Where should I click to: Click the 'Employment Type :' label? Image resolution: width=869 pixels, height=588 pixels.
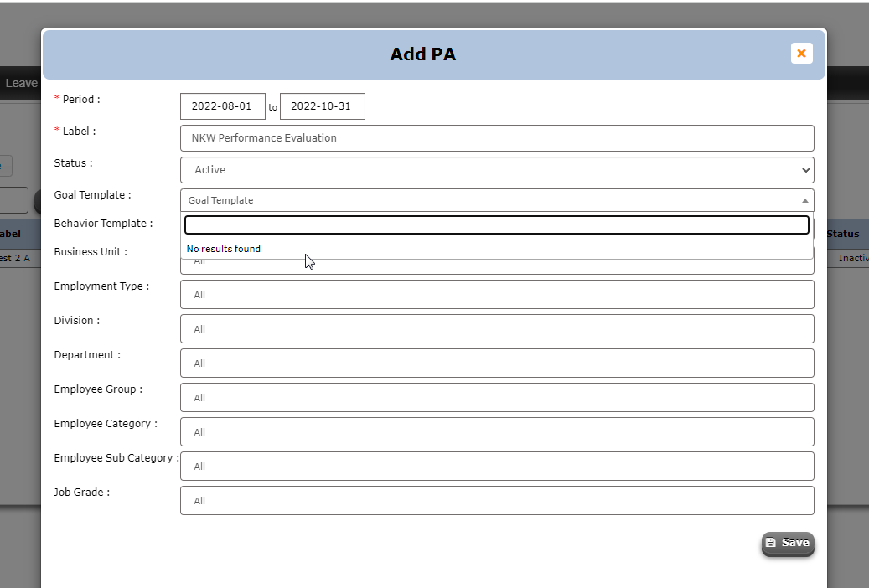101,286
